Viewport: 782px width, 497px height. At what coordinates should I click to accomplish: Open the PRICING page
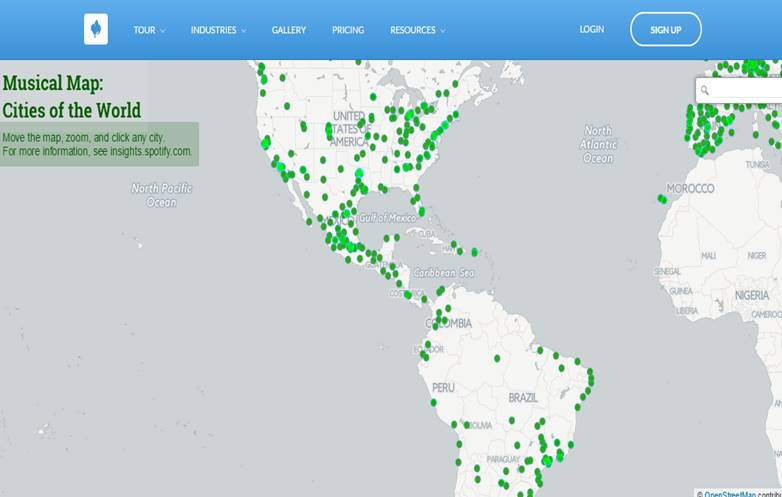[x=348, y=30]
